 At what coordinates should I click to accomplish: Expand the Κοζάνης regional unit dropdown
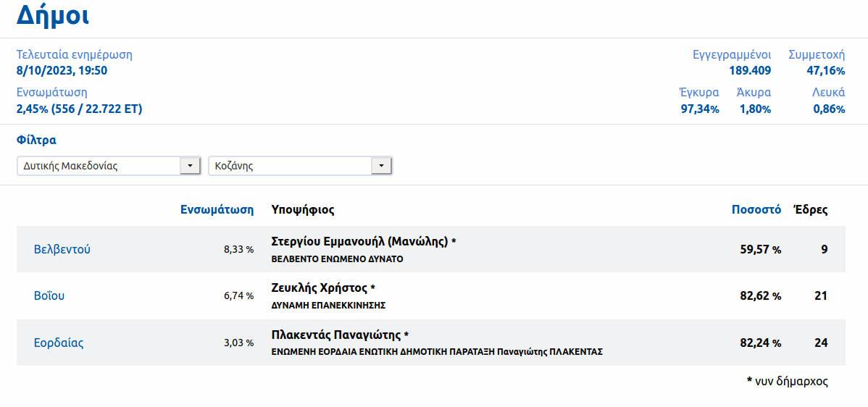pos(300,166)
